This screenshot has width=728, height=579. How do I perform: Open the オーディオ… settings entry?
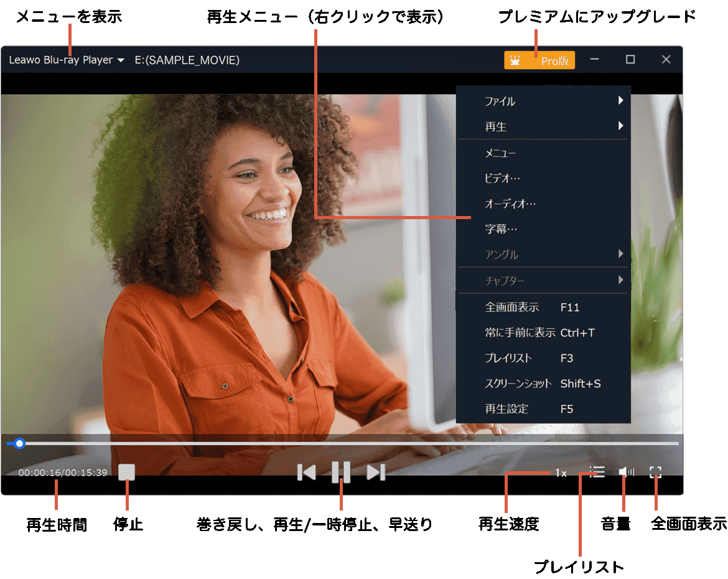(510, 204)
